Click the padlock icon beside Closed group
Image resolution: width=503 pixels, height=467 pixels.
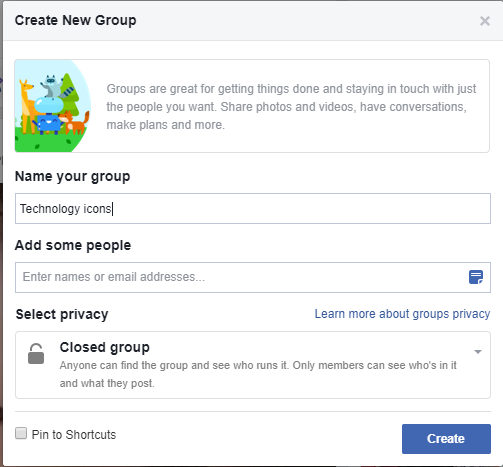click(36, 354)
